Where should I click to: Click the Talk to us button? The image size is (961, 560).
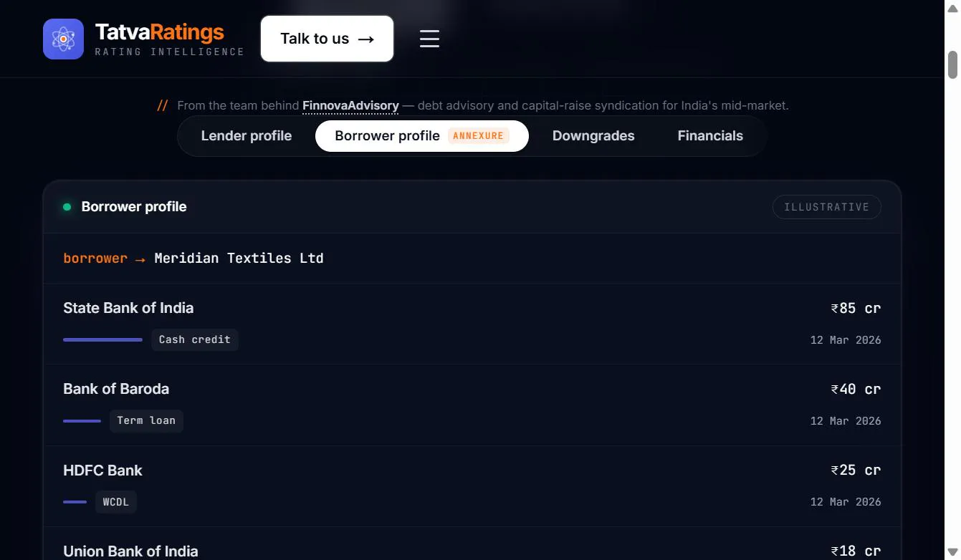click(x=327, y=39)
